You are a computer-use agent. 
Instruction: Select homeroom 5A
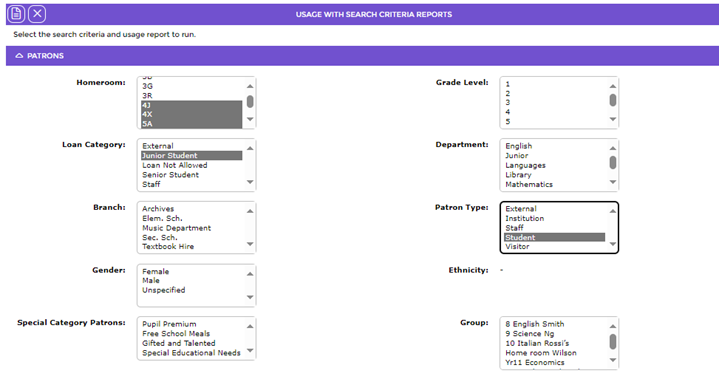(192, 124)
